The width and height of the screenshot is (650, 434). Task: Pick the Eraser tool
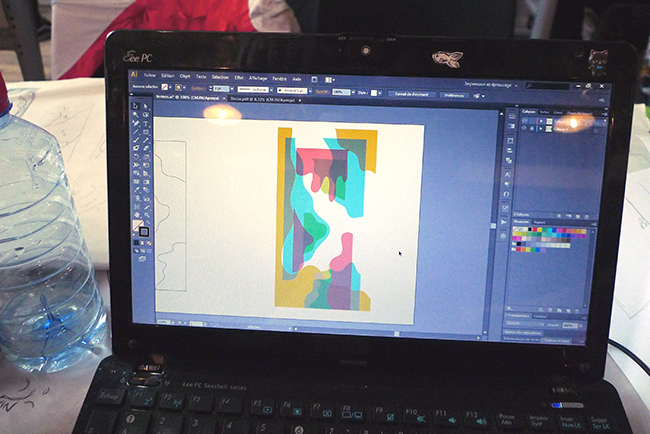click(x=146, y=148)
